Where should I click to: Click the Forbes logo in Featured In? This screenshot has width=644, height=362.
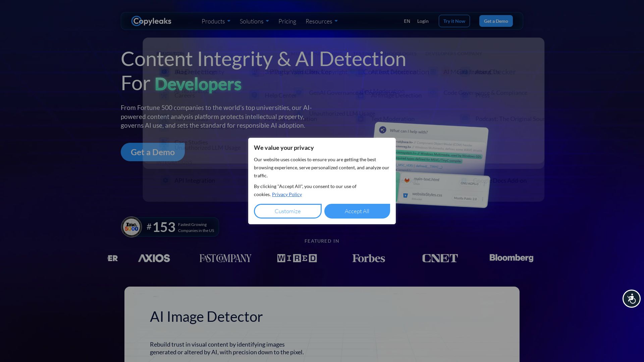pos(368,258)
